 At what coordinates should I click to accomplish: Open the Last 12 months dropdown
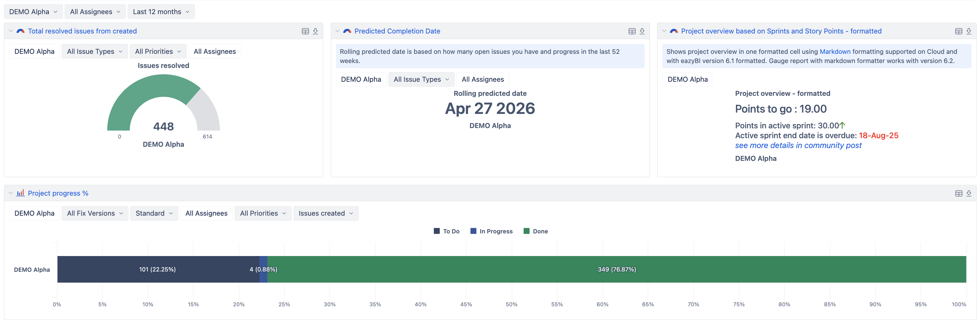pyautogui.click(x=161, y=12)
